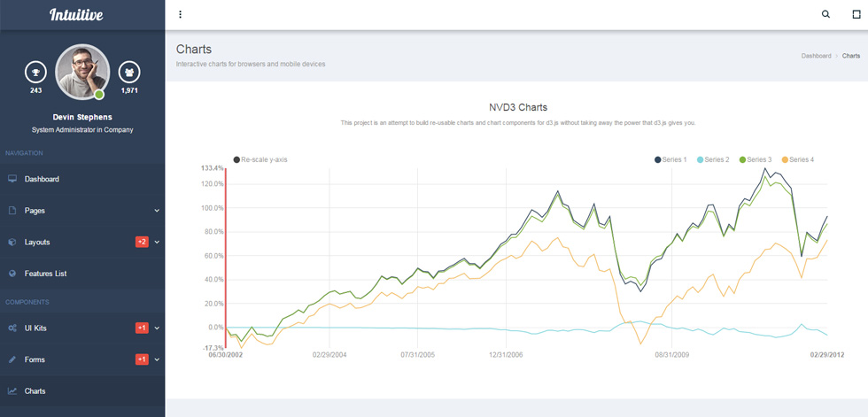The width and height of the screenshot is (868, 417).
Task: Click the green online status dot
Action: [x=99, y=95]
